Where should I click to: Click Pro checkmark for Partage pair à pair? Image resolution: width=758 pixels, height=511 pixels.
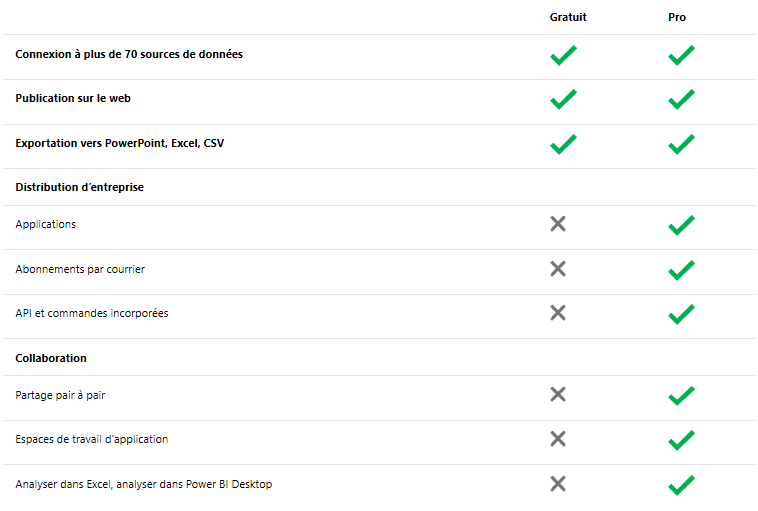click(681, 395)
